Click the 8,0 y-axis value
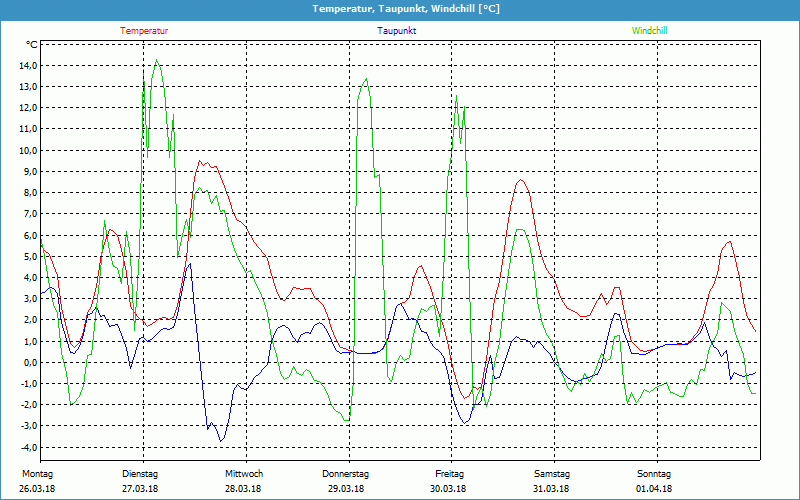The height and width of the screenshot is (500, 800). 30,193
